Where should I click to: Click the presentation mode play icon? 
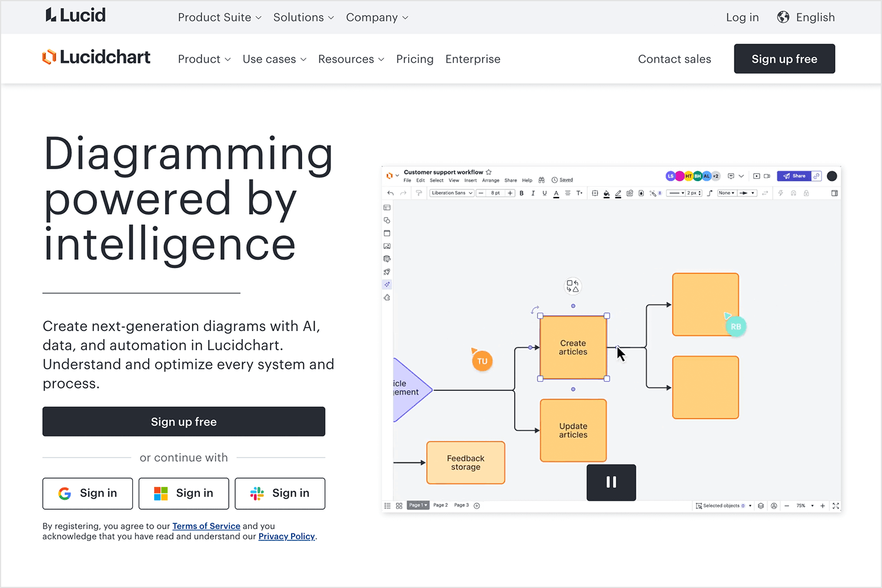pyautogui.click(x=757, y=176)
